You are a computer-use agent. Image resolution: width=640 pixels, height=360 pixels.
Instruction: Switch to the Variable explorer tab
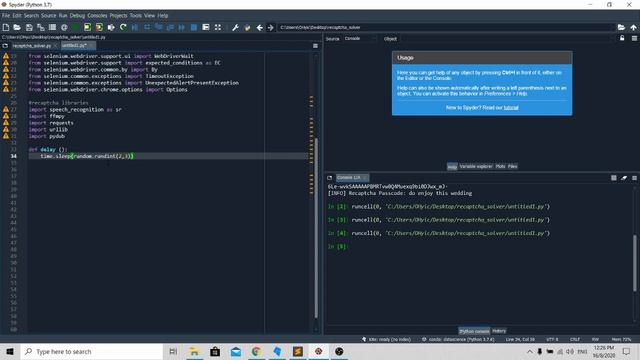pos(476,167)
